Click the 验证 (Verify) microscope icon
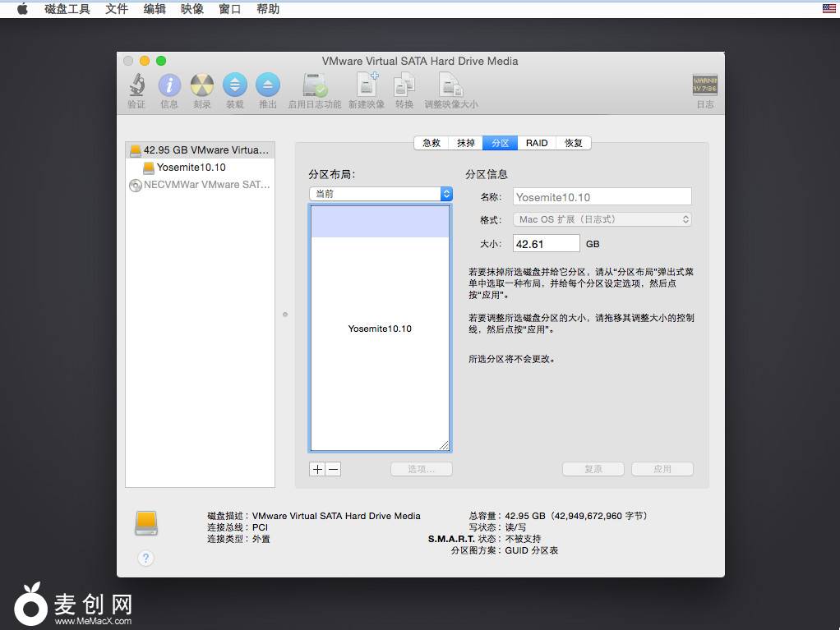 136,85
